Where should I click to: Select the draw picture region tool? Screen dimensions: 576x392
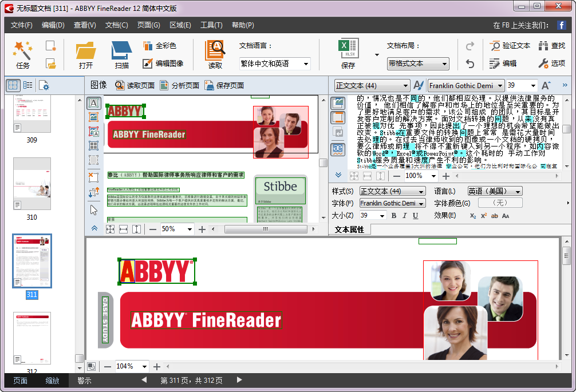tap(94, 117)
